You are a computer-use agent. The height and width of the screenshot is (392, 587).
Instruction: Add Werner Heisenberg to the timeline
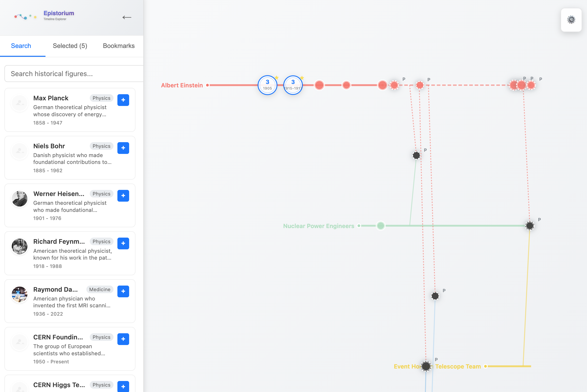[123, 196]
